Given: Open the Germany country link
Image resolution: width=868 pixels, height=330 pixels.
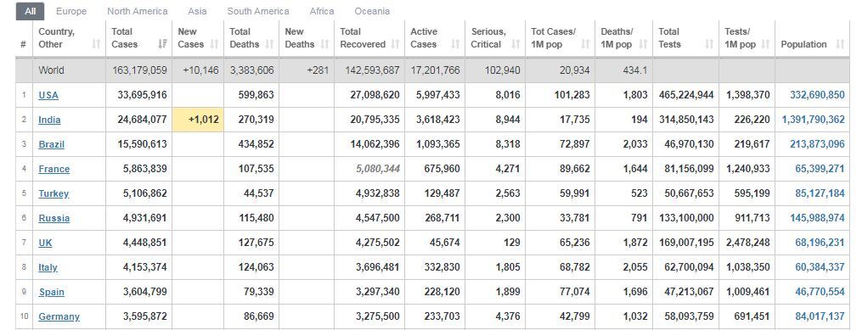Looking at the screenshot, I should pyautogui.click(x=59, y=316).
